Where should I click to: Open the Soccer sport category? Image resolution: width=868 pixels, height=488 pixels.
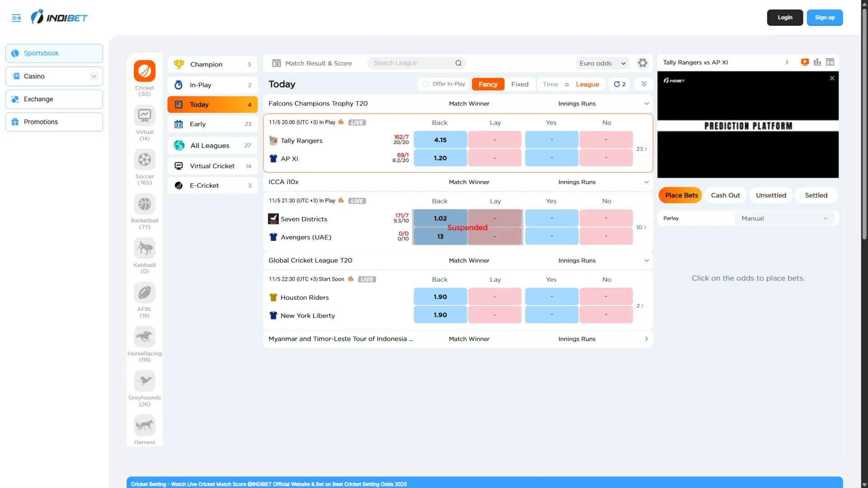(x=144, y=160)
